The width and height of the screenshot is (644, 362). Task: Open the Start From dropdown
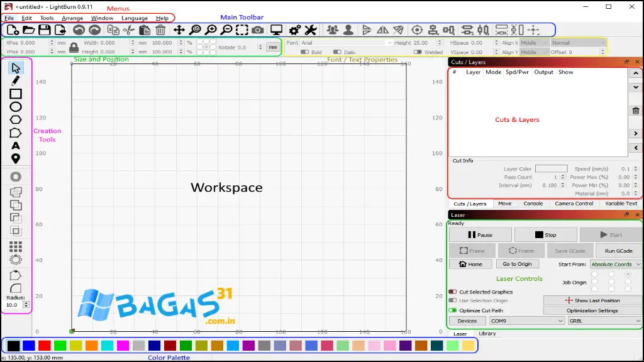(x=615, y=264)
